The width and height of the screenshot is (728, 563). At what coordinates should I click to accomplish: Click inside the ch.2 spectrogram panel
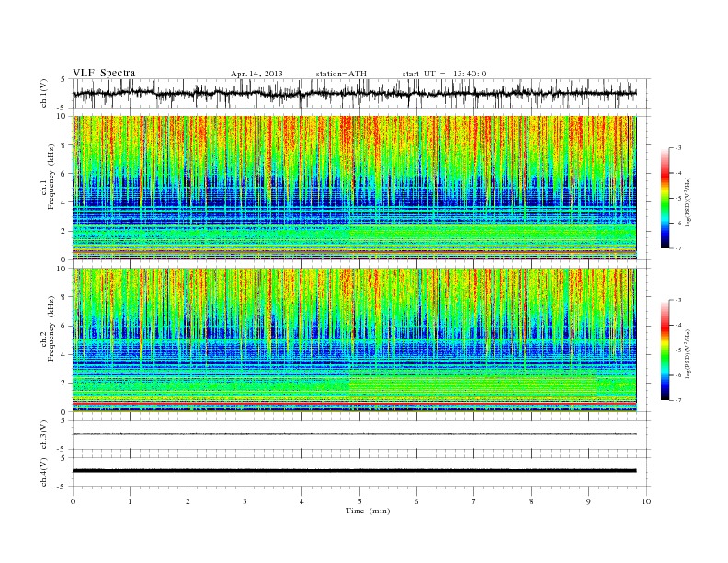coord(354,340)
